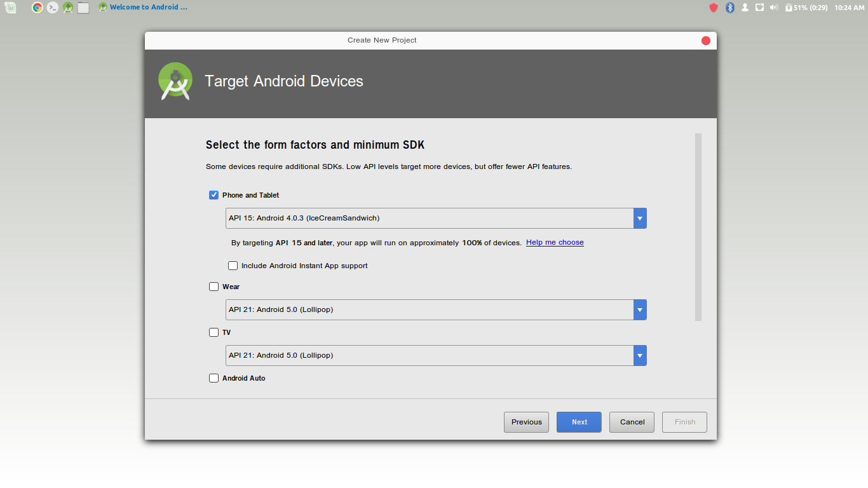
Task: Uncheck the Phone and Tablet checkbox
Action: click(x=214, y=195)
